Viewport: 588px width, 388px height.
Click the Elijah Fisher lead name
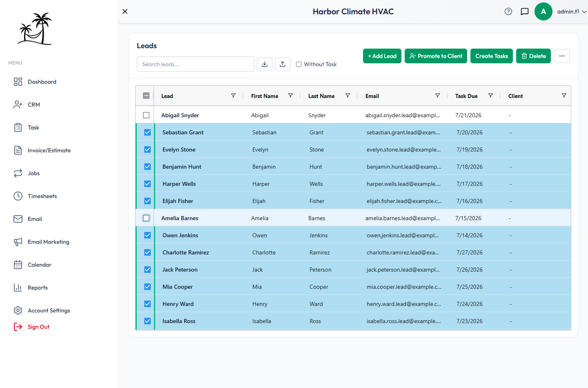(178, 201)
